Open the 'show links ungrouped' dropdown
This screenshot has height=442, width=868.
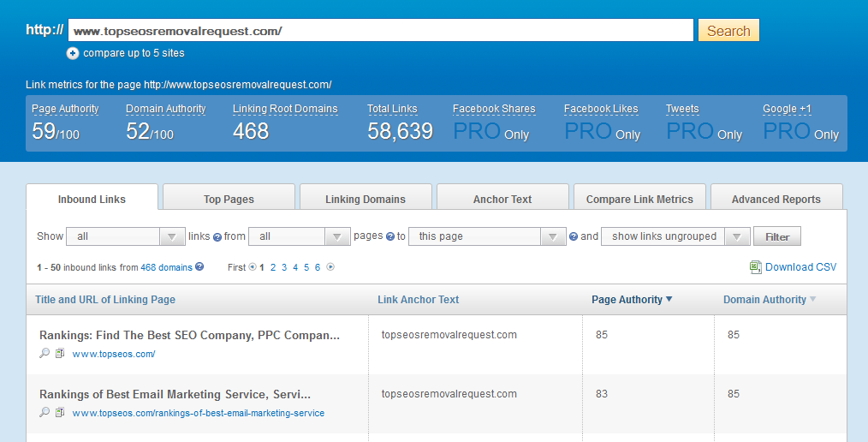pyautogui.click(x=675, y=236)
